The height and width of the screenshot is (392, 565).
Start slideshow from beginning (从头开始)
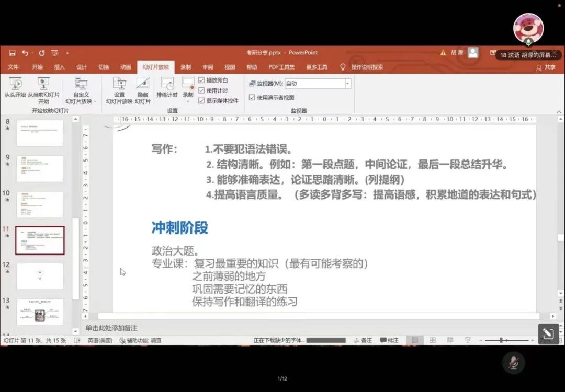15,88
